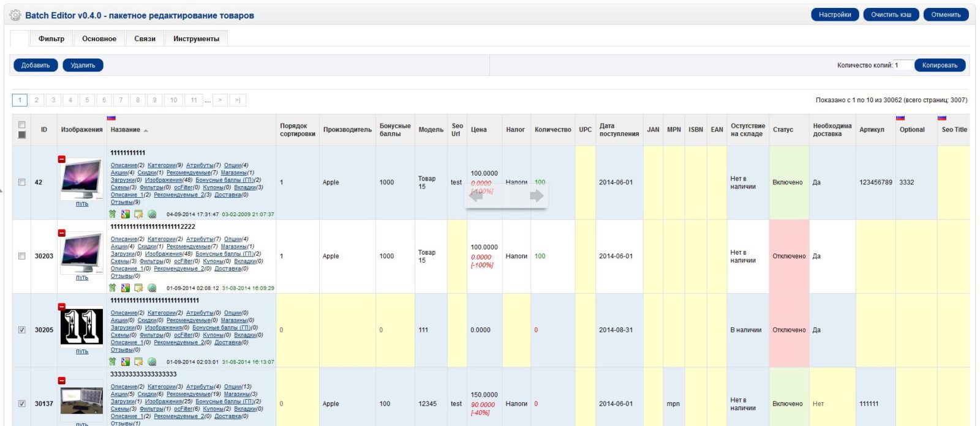The height and width of the screenshot is (426, 980).
Task: Click the Russian flag above Название column
Action: coord(111,118)
